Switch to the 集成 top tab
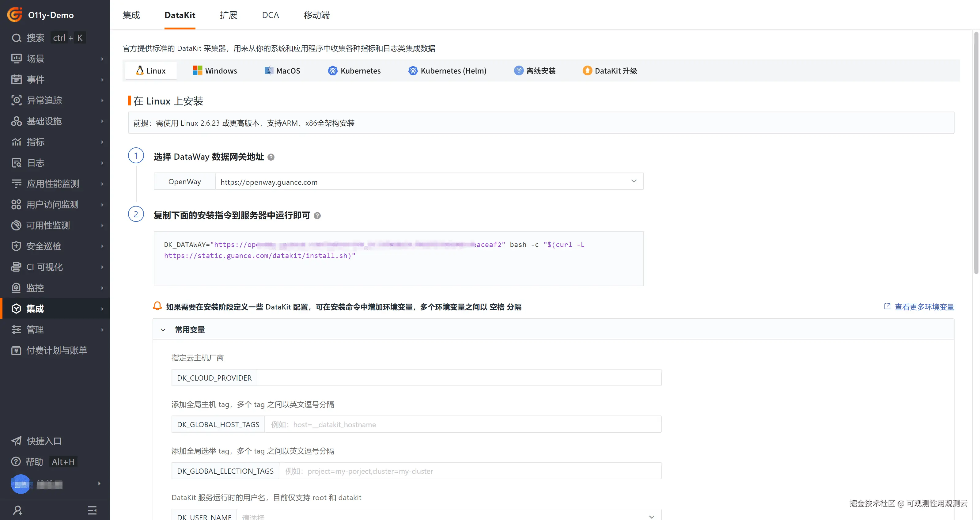This screenshot has width=980, height=520. 131,15
